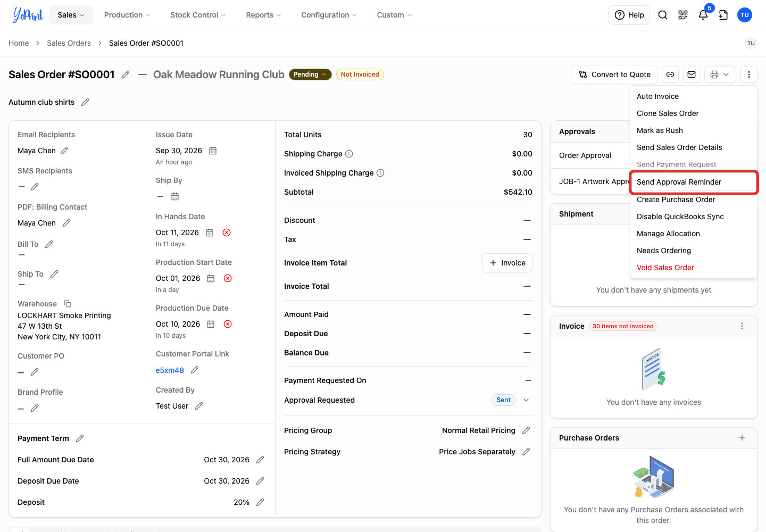Select Void Sales Order
Image resolution: width=766 pixels, height=532 pixels.
click(694, 268)
